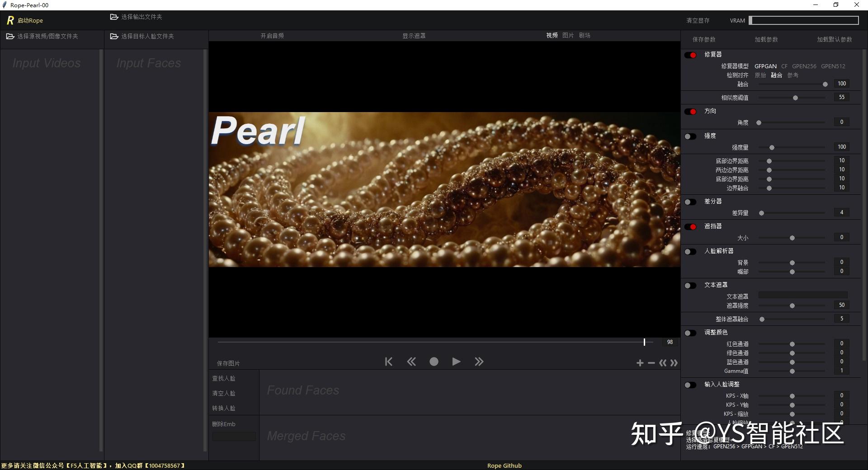This screenshot has width=868, height=470.
Task: Click the Emb input field below 删除Emb
Action: tap(233, 437)
